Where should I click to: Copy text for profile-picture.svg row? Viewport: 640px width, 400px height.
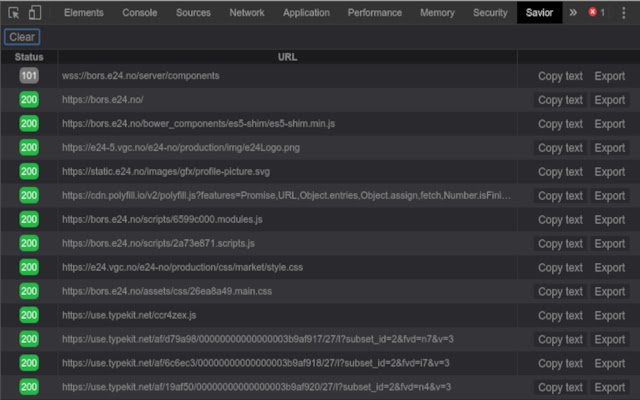point(560,172)
